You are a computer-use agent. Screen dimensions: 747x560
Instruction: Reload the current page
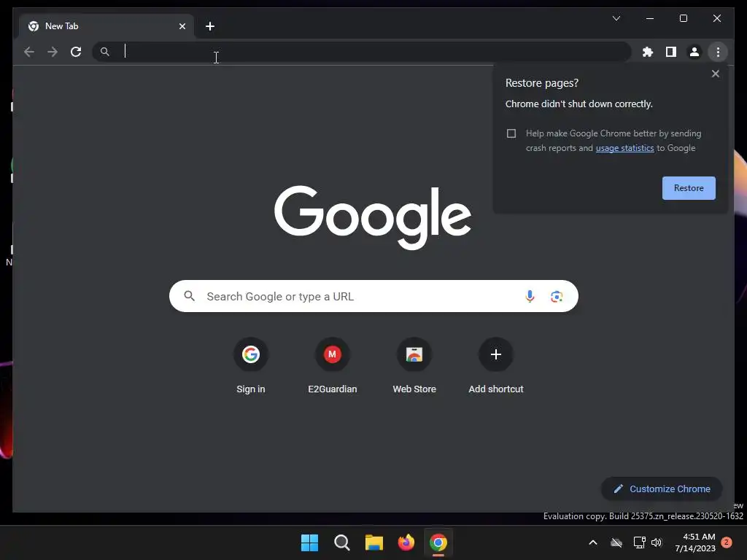[x=76, y=52]
